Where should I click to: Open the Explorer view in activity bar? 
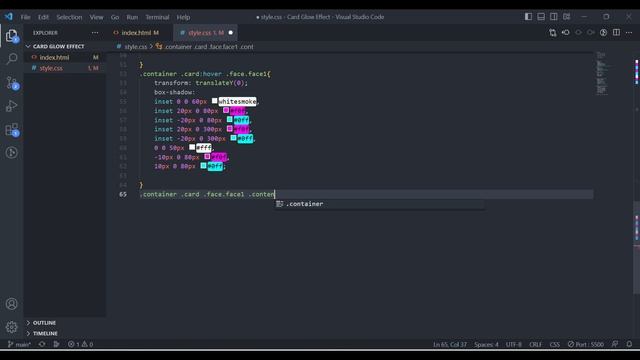pyautogui.click(x=11, y=36)
